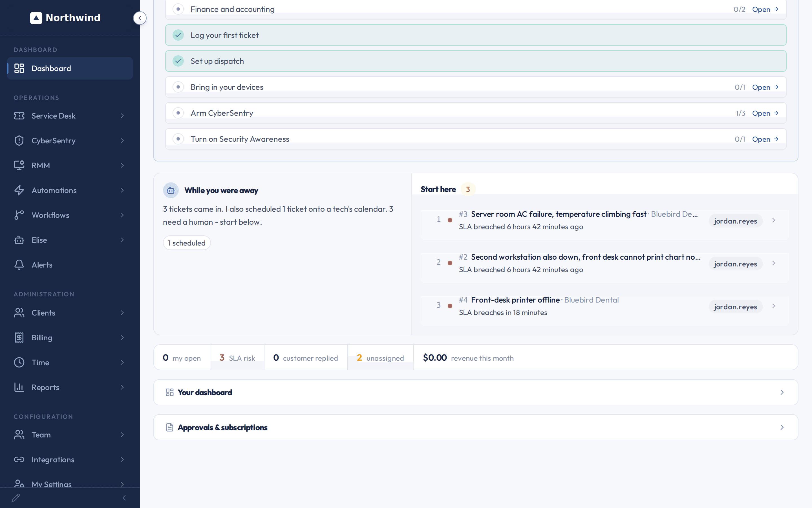This screenshot has width=812, height=508.
Task: Collapse the sidebar using the bottom chevron
Action: (x=124, y=498)
